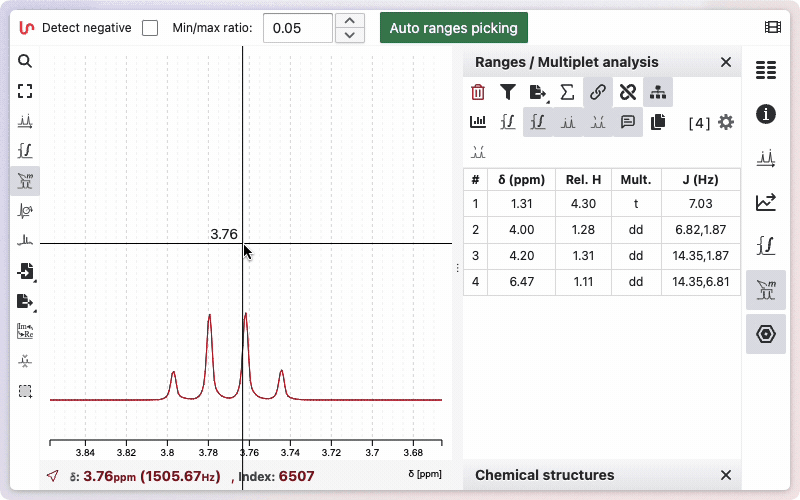Click the unlink assignments icon
This screenshot has width=800, height=500.
click(628, 93)
